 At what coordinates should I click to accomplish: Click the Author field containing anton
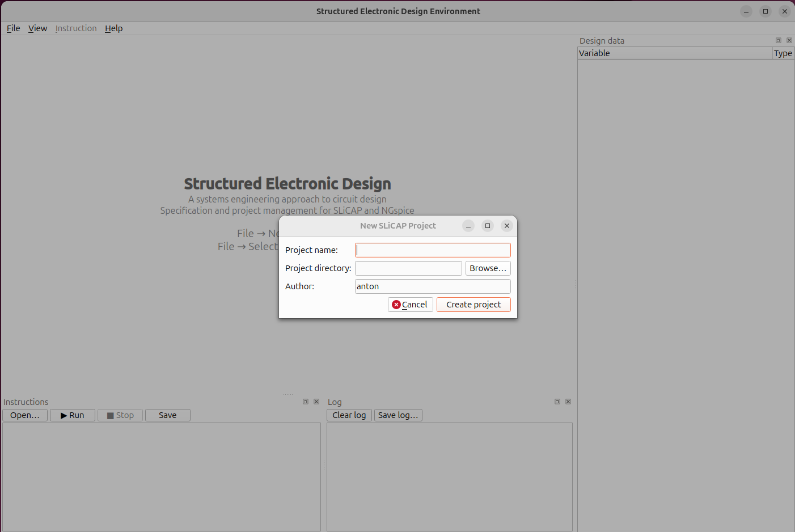pyautogui.click(x=433, y=286)
